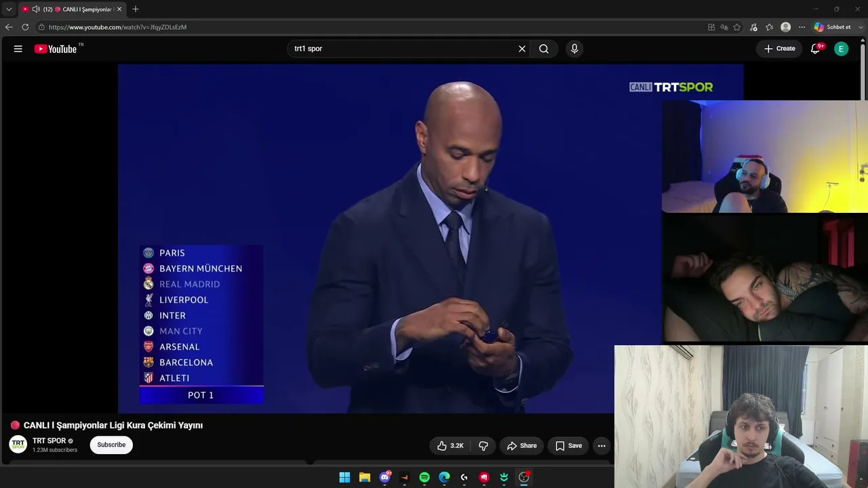Share the video

coord(521,445)
